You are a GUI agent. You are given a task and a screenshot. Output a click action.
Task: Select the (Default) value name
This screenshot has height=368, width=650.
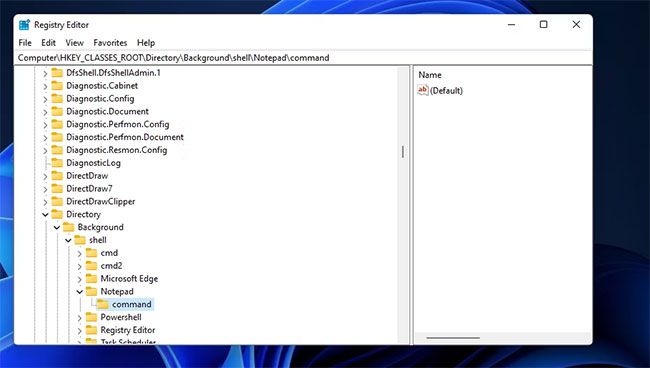[x=446, y=90]
